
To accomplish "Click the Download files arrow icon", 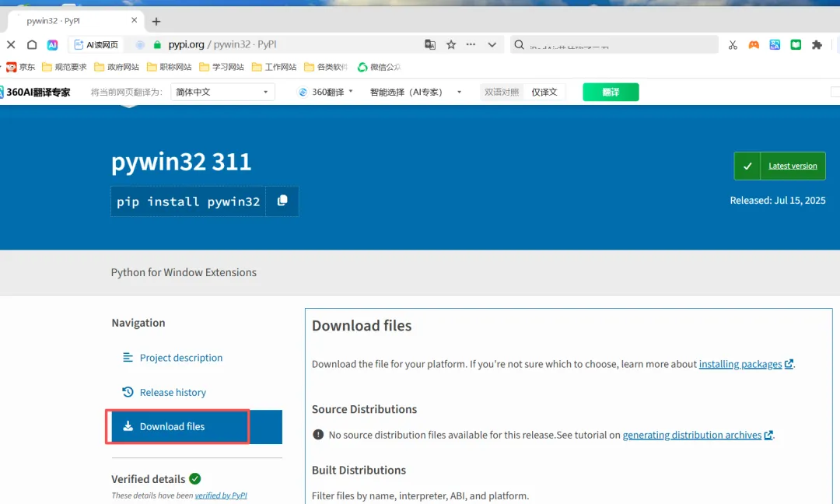I will pos(128,426).
